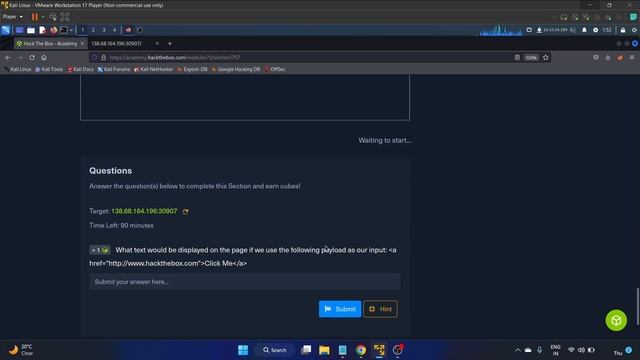Close the Hack The Box - Academy tab
This screenshot has height=360, width=640.
click(82, 43)
